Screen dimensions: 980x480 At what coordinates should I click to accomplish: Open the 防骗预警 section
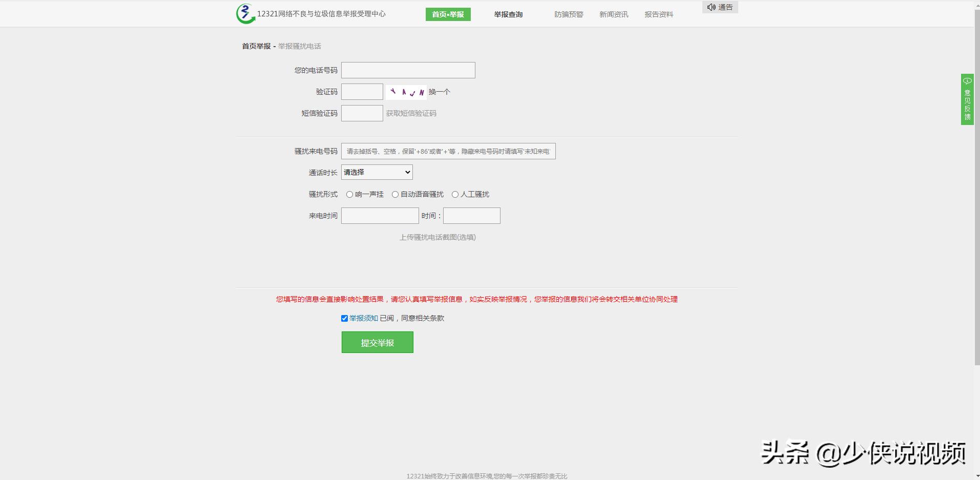tap(569, 14)
